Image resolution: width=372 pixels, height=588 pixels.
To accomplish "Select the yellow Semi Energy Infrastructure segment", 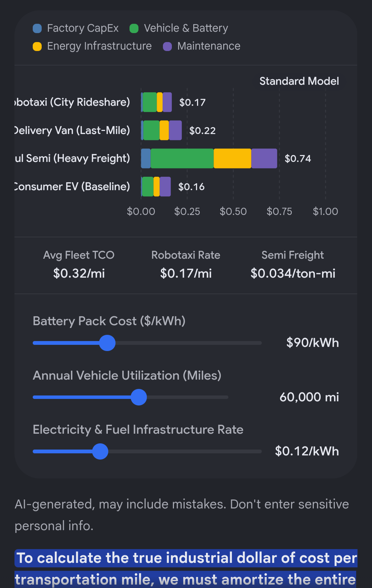I will (x=232, y=158).
